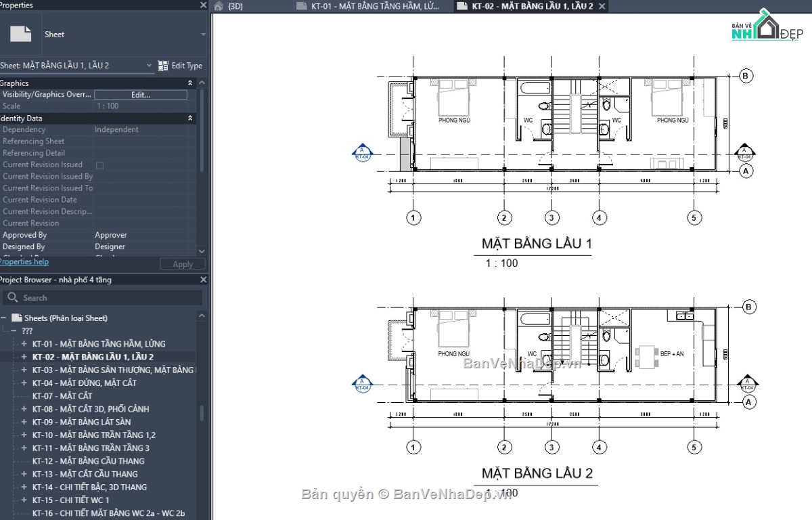Image resolution: width=812 pixels, height=520 pixels.
Task: Toggle the Current Revision Issued checkbox
Action: point(99,165)
